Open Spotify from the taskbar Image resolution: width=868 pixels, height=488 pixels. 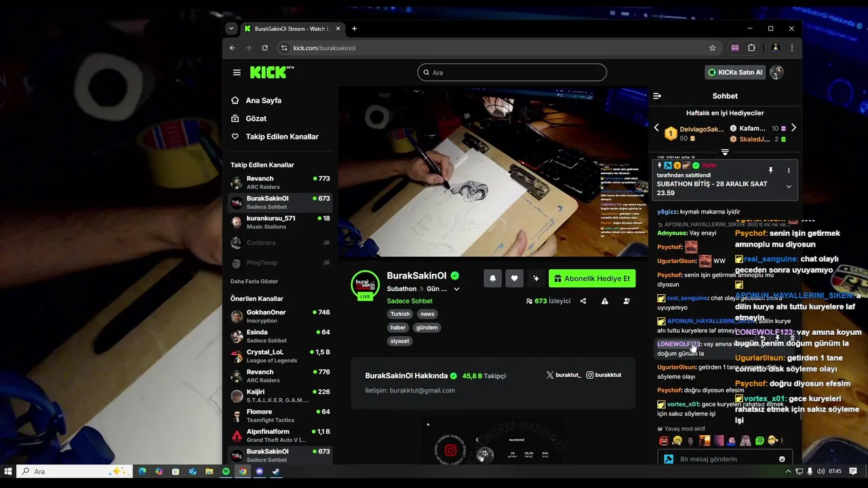pos(226,471)
